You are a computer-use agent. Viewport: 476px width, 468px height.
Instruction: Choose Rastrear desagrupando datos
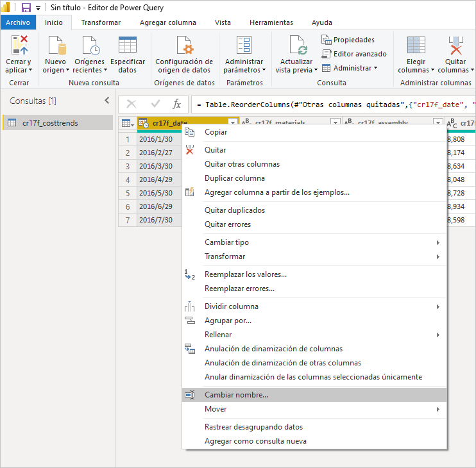[314, 427]
